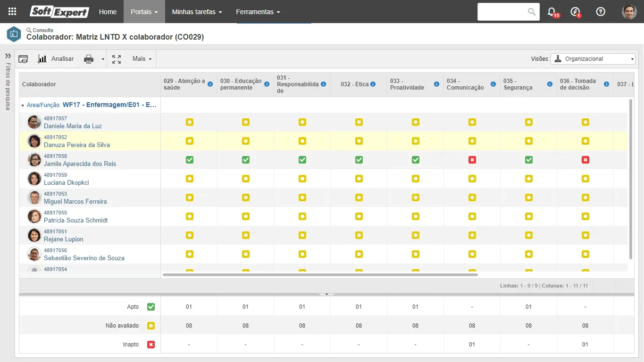This screenshot has height=362, width=644.
Task: Select Rejane Lupion's name
Action: (64, 239)
